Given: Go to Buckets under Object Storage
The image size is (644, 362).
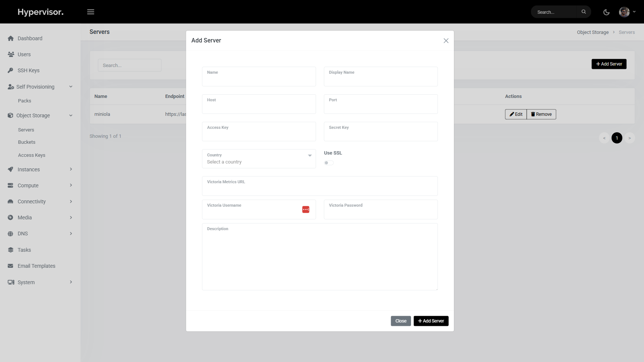Looking at the screenshot, I should click(x=26, y=142).
